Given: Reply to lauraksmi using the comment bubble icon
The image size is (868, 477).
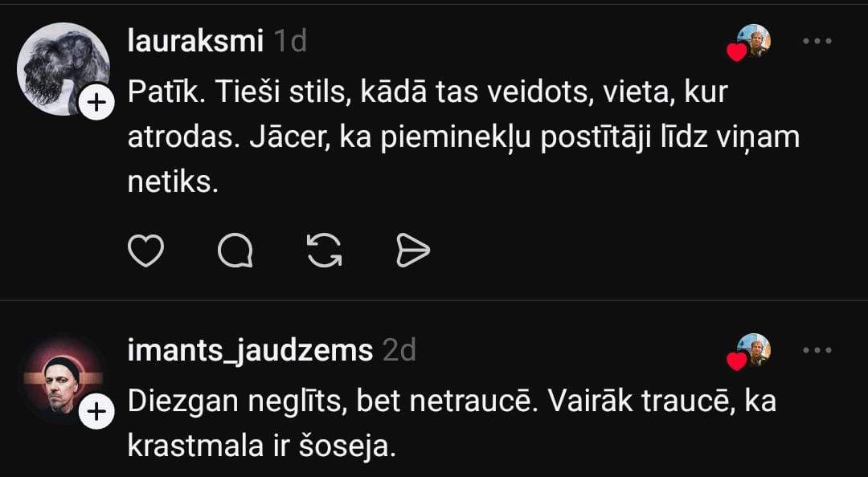Looking at the screenshot, I should 235,251.
